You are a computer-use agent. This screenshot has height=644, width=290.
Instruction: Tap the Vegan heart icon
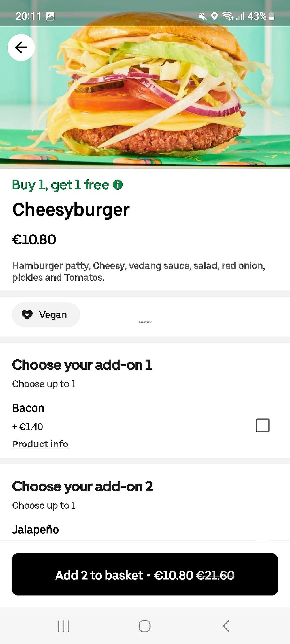[x=27, y=315]
